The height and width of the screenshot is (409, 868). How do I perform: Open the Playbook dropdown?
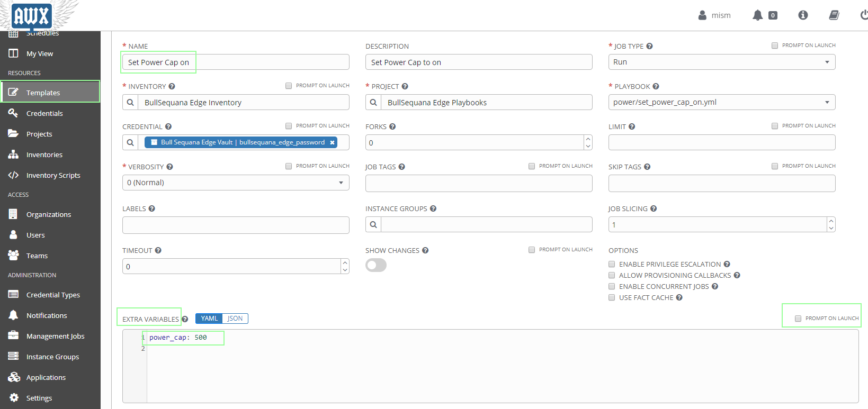coord(722,102)
